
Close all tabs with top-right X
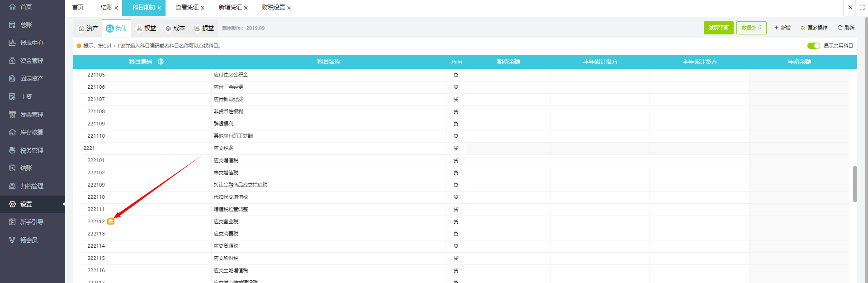(x=850, y=7)
